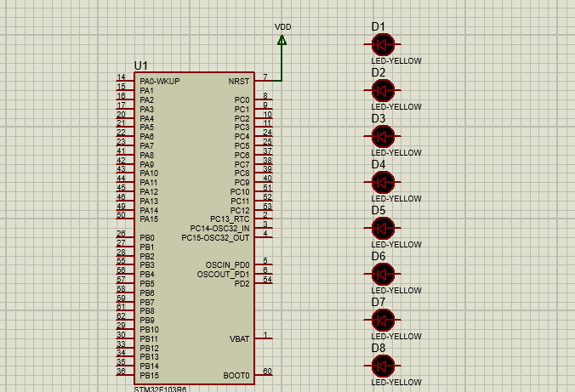
Task: Select the D8 yellow LED component
Action: pyautogui.click(x=383, y=366)
